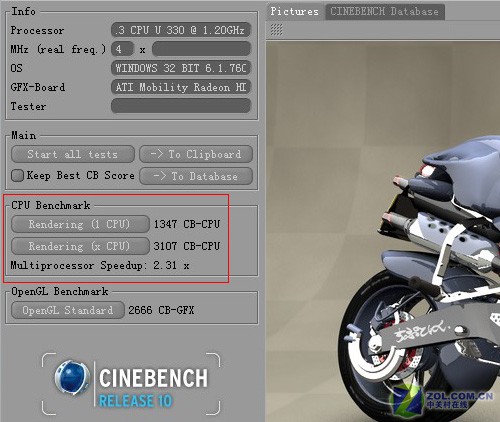This screenshot has height=422, width=500.
Task: Select the Pictures tab
Action: pos(294,12)
